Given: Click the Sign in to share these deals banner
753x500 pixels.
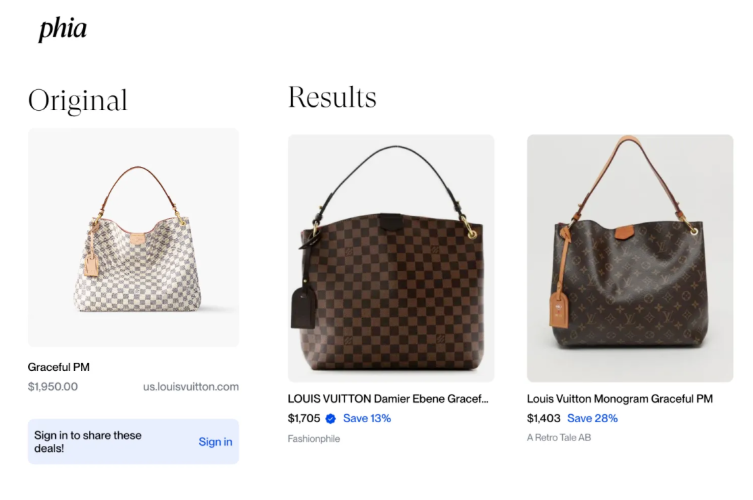Looking at the screenshot, I should pyautogui.click(x=133, y=441).
